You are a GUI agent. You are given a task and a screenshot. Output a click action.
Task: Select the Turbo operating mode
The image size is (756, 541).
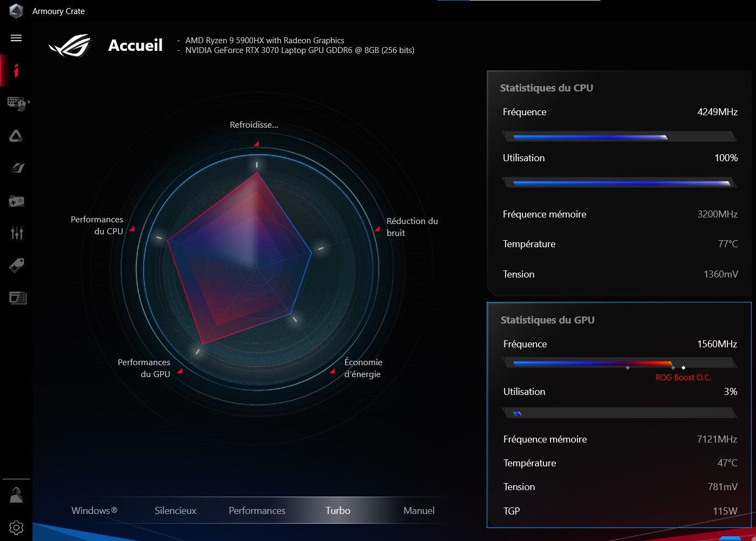pos(338,511)
